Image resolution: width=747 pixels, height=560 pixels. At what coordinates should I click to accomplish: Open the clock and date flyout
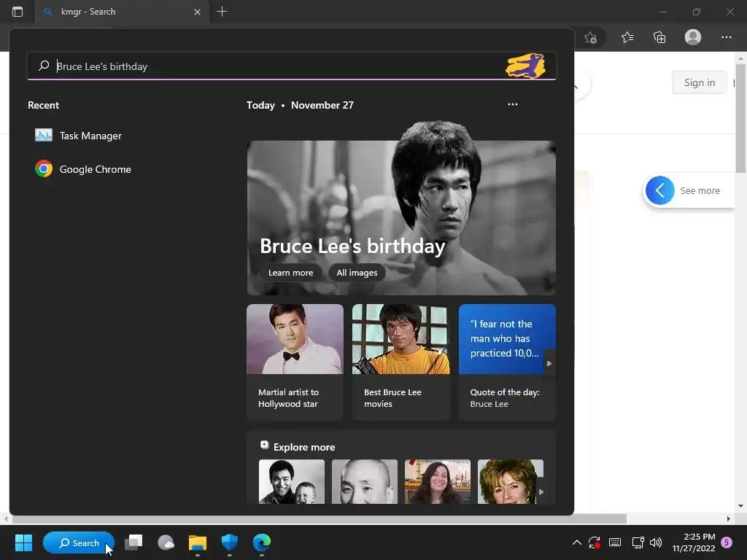pyautogui.click(x=694, y=542)
